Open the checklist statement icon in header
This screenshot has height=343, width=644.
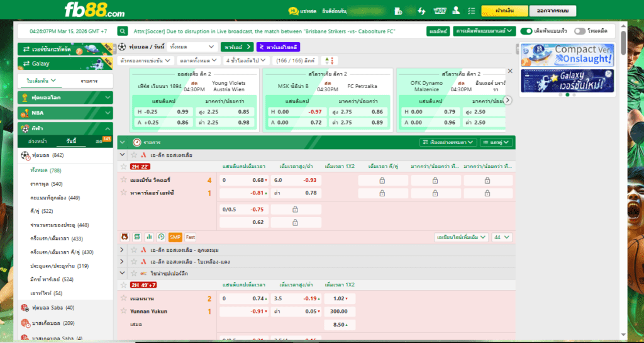[472, 11]
